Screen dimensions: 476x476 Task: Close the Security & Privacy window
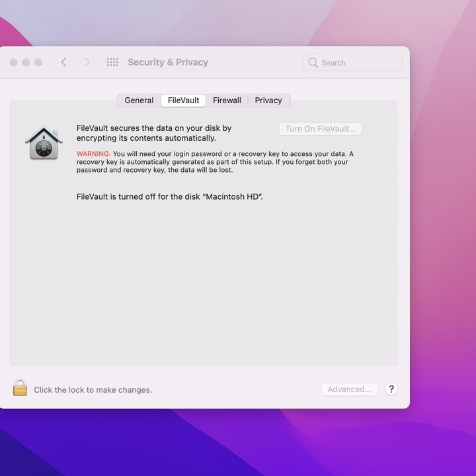point(13,62)
